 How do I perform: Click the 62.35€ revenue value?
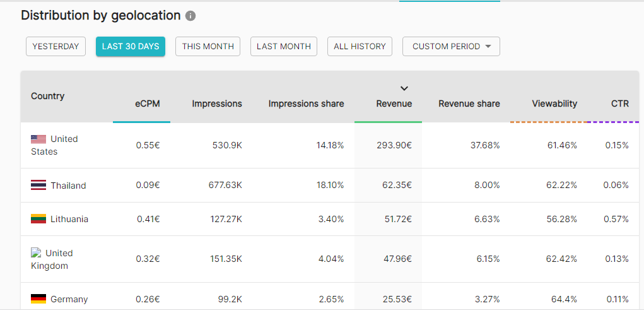[x=397, y=186]
